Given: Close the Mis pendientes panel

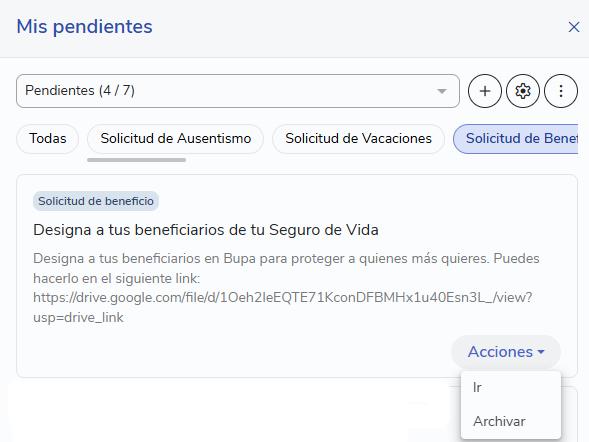Looking at the screenshot, I should coord(574,27).
